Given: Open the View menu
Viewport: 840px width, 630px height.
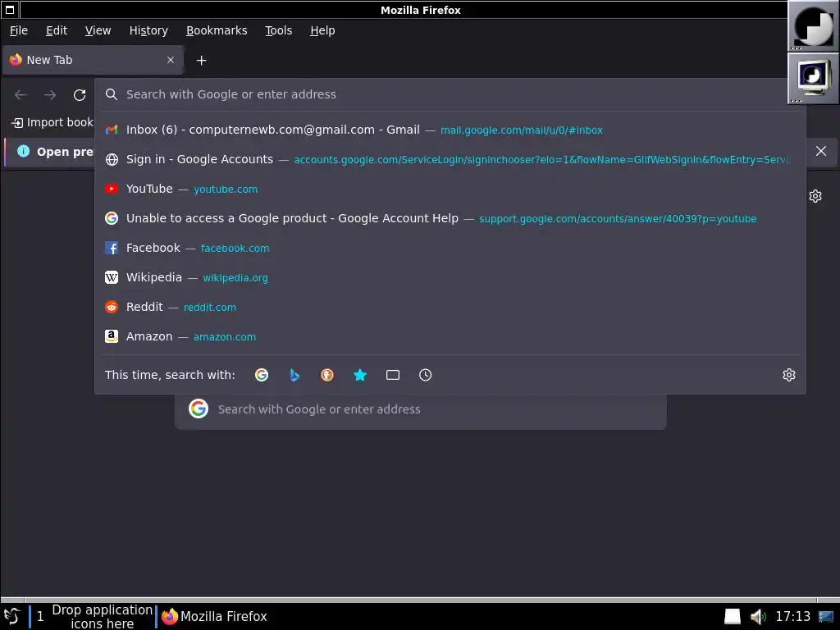Looking at the screenshot, I should (x=98, y=30).
